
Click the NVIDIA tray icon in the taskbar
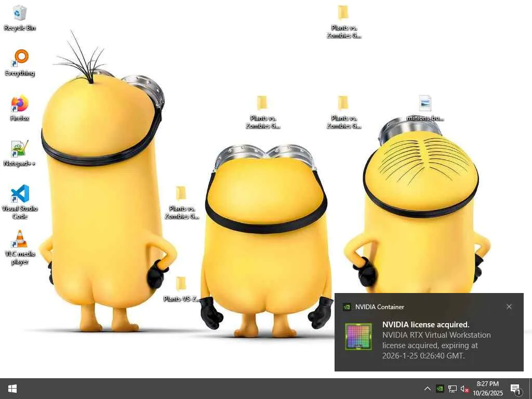point(440,389)
